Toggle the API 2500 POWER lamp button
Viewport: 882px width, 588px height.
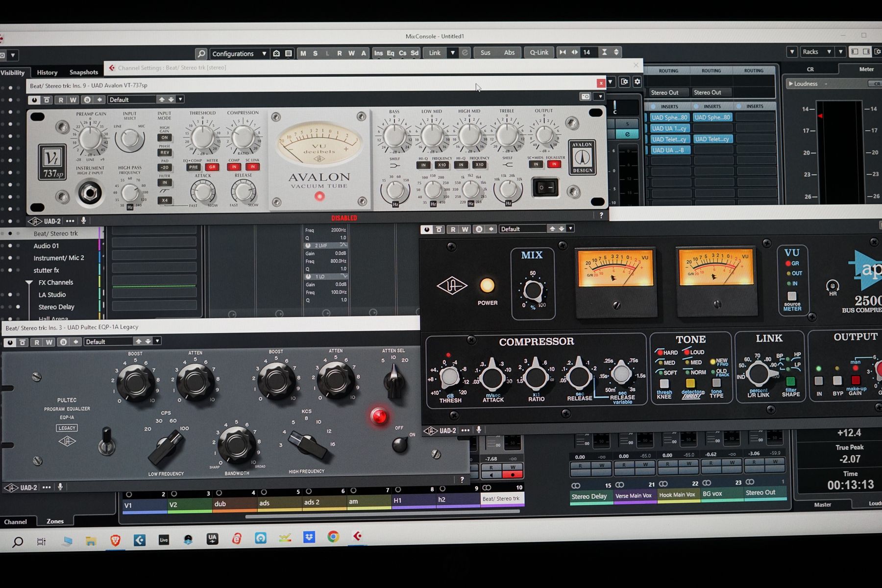click(487, 286)
